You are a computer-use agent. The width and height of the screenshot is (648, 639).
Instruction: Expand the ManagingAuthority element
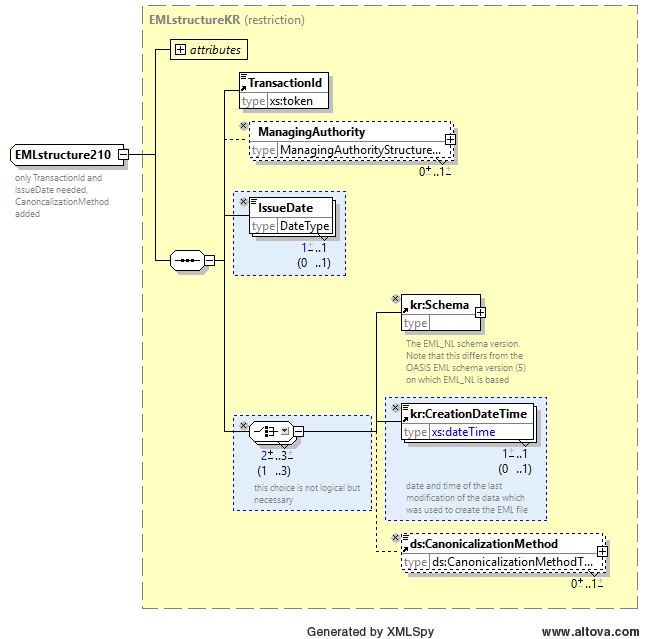(x=450, y=140)
